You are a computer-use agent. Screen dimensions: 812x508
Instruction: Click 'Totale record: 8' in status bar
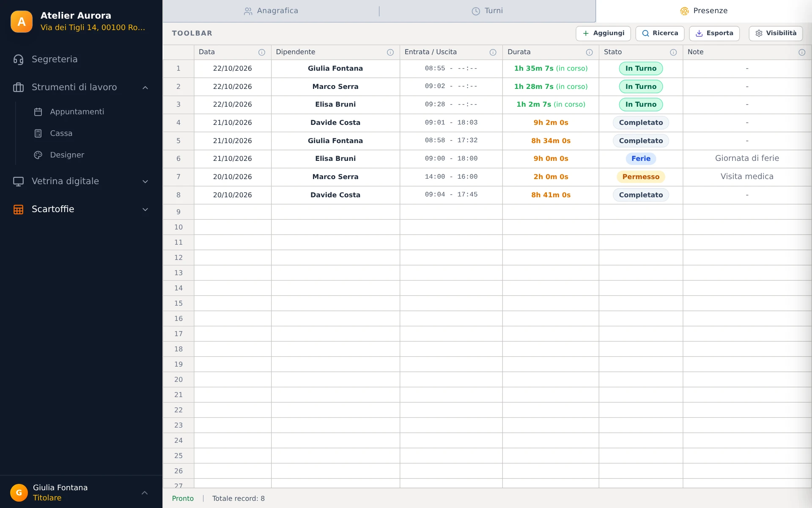coord(239,499)
